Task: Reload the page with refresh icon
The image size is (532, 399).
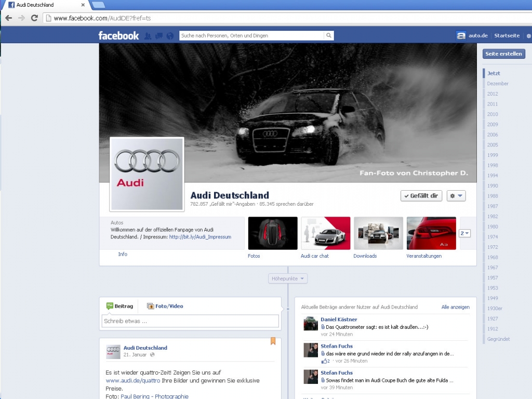Action: point(34,18)
